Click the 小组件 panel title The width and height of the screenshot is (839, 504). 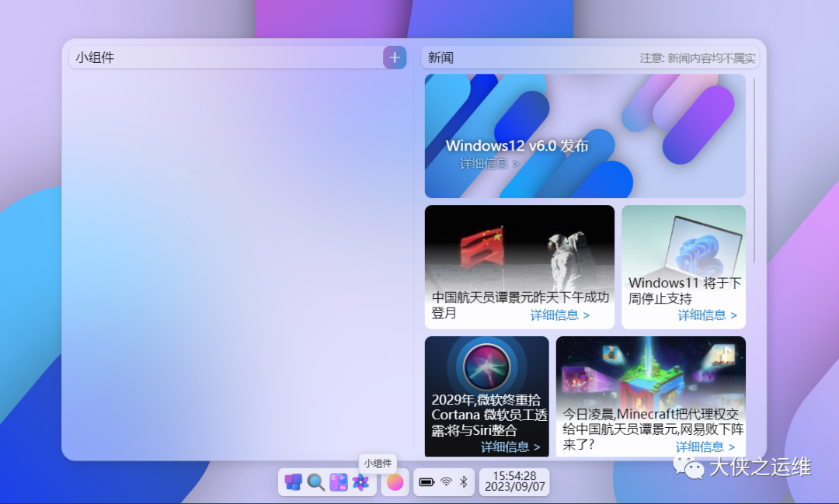[95, 57]
